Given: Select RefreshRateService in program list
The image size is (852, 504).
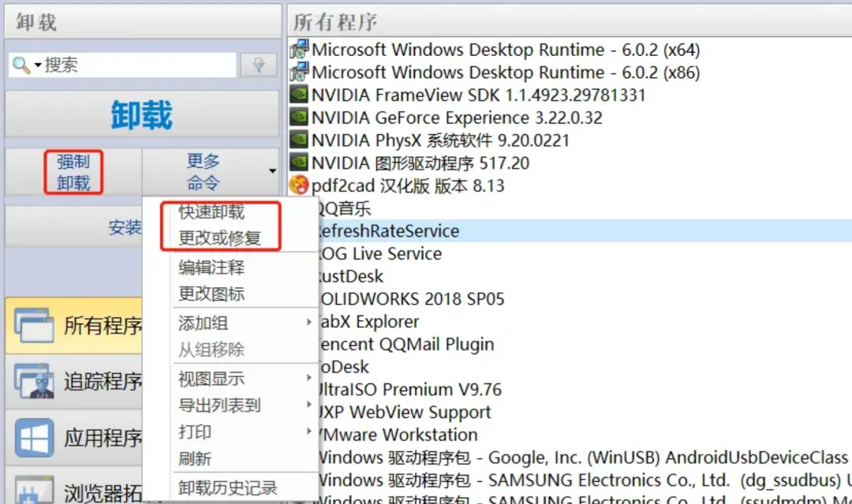Looking at the screenshot, I should (387, 231).
